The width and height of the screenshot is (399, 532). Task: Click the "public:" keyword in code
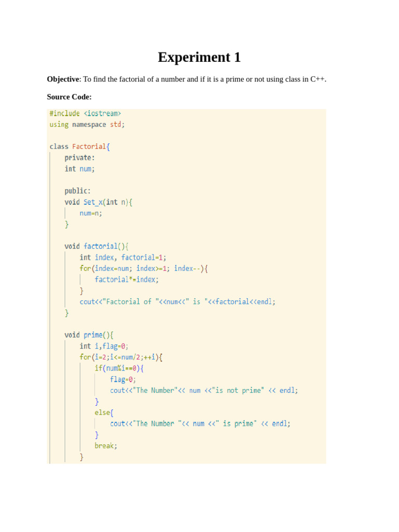click(x=77, y=191)
